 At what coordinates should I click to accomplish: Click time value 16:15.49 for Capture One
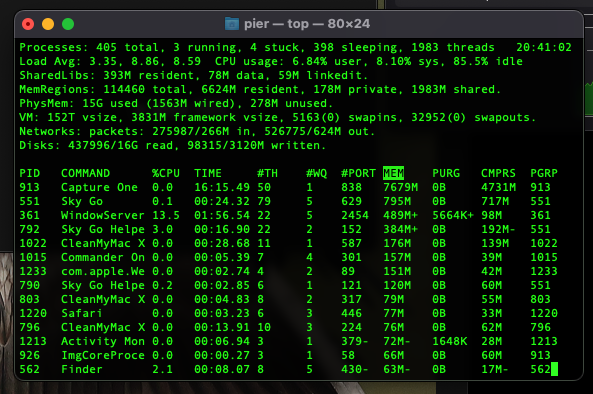point(222,187)
